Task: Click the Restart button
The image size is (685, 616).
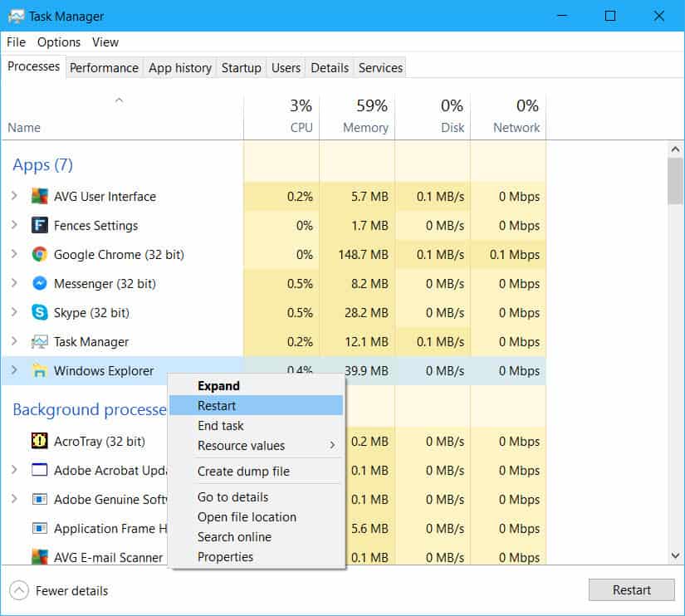Action: coord(632,589)
